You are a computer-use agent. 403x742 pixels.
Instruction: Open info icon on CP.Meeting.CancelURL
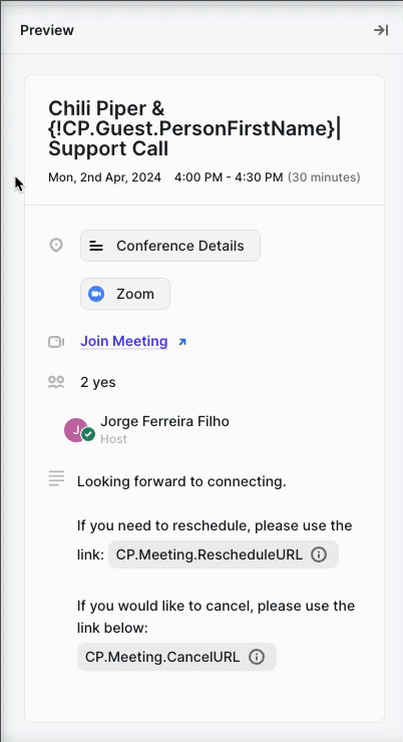click(x=256, y=657)
